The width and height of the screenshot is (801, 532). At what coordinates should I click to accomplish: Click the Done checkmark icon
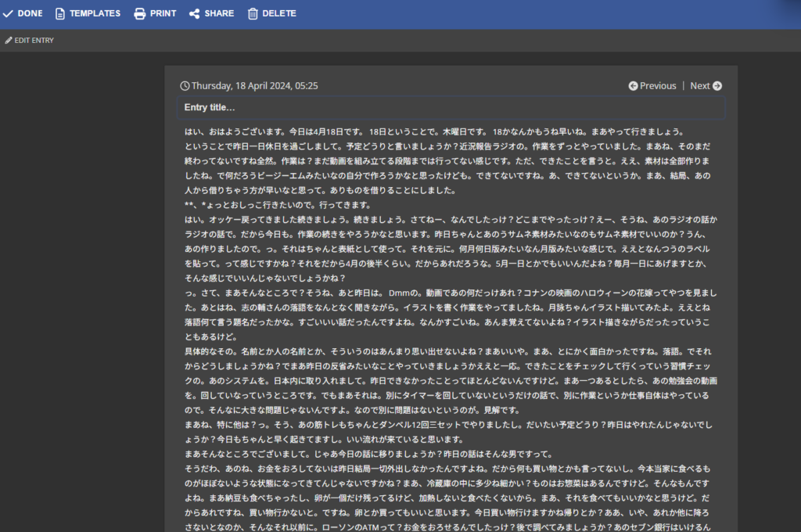coord(8,13)
